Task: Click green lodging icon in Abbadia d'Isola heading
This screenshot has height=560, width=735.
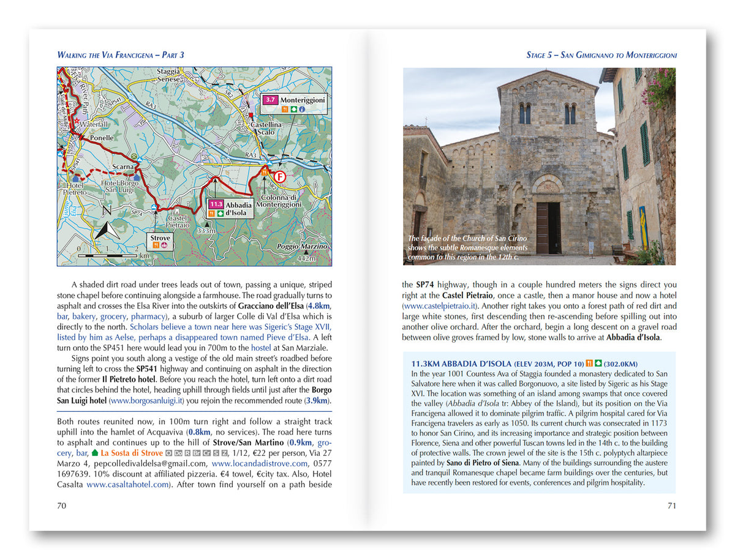Action: [x=598, y=363]
